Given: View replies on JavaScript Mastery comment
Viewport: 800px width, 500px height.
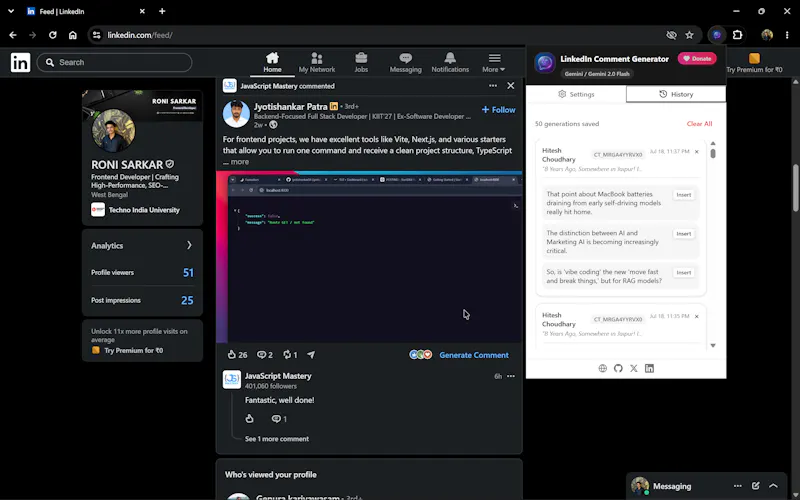Looking at the screenshot, I should pyautogui.click(x=279, y=419).
